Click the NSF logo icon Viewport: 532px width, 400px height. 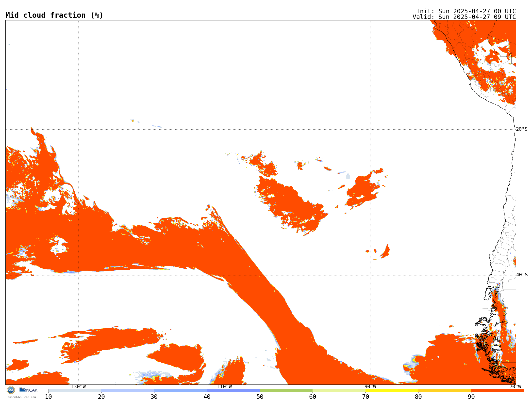pos(11,390)
